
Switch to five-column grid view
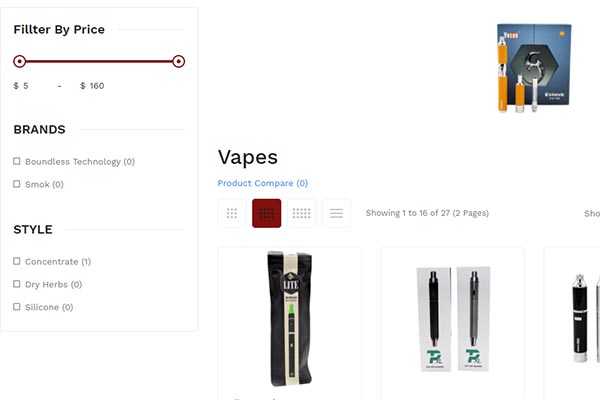point(302,213)
